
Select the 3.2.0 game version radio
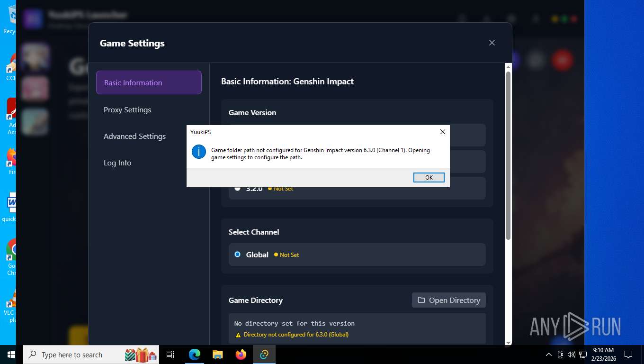[238, 189]
